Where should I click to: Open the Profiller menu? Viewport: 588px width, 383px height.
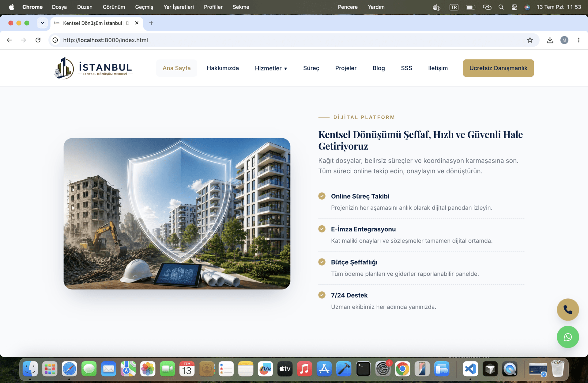213,7
